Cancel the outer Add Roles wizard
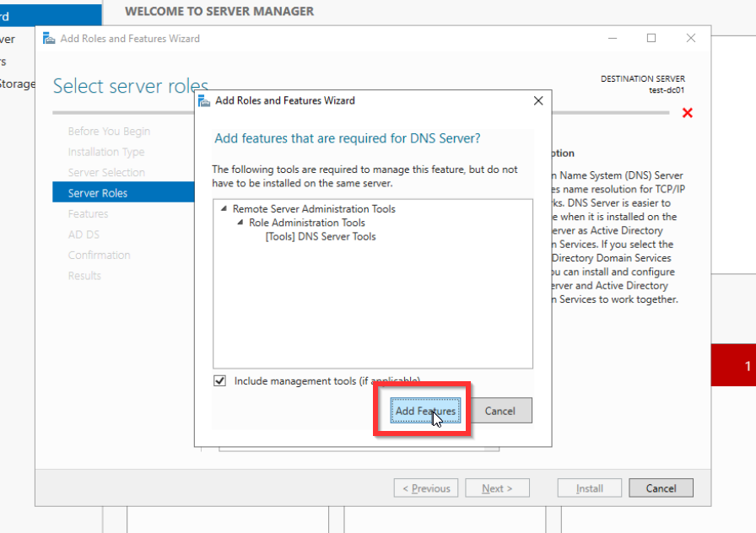 (661, 487)
